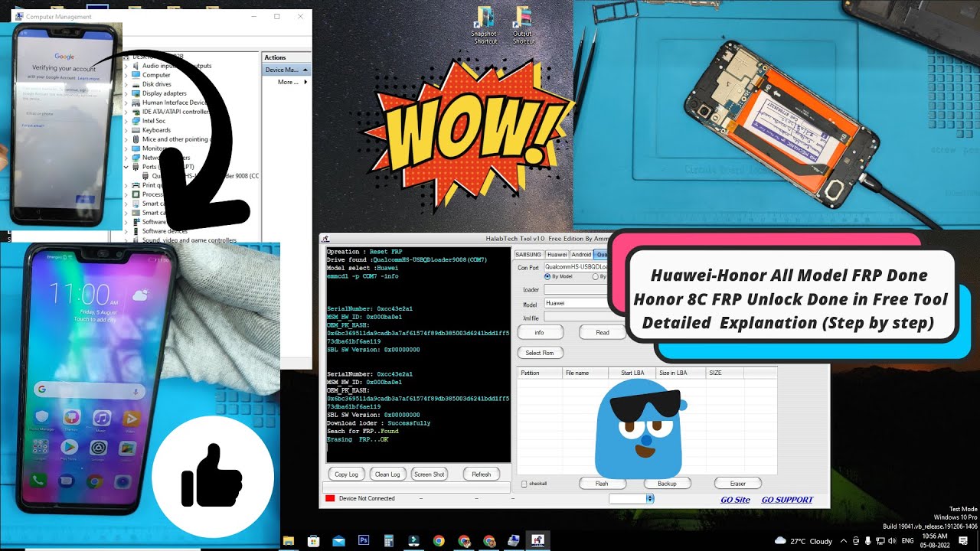Click the Clean Log button

coord(389,474)
